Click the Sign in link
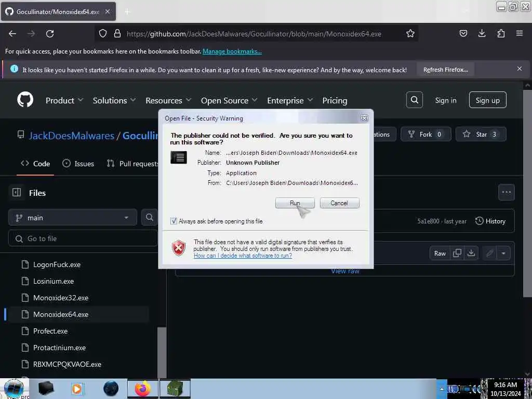The width and height of the screenshot is (532, 399). coord(445,100)
